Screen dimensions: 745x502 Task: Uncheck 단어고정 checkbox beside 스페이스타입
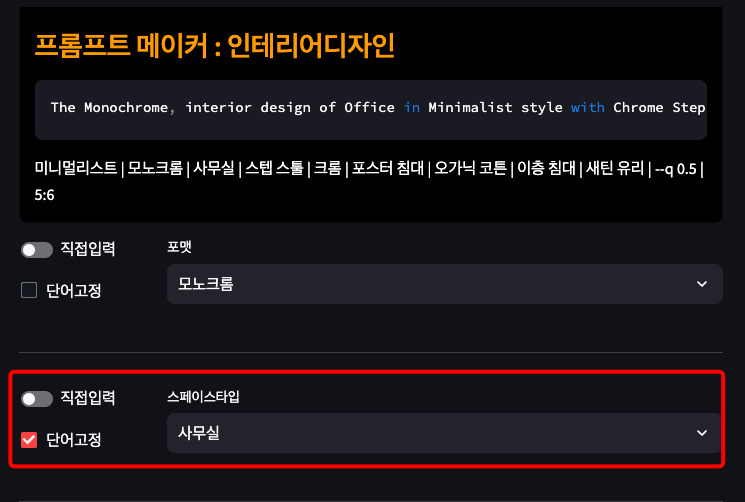29,440
